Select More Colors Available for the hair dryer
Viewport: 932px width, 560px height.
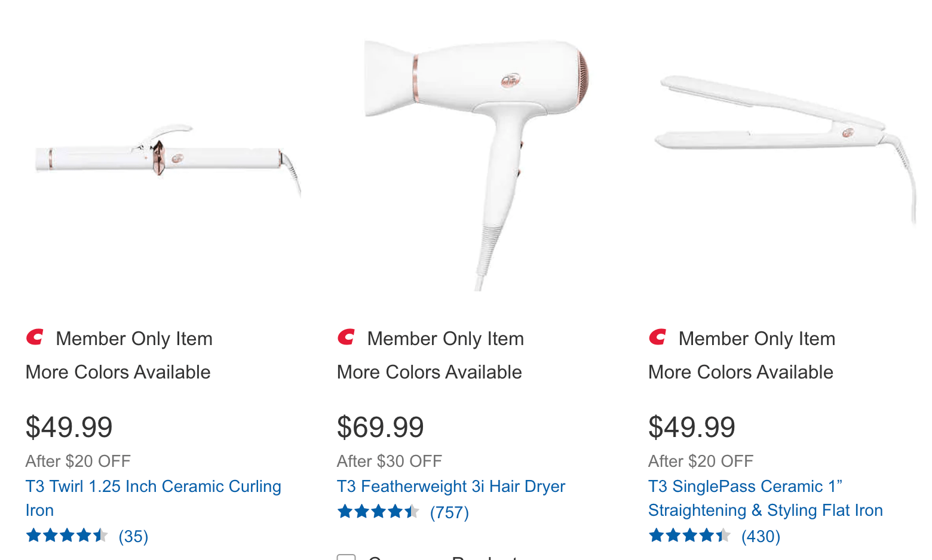click(429, 372)
